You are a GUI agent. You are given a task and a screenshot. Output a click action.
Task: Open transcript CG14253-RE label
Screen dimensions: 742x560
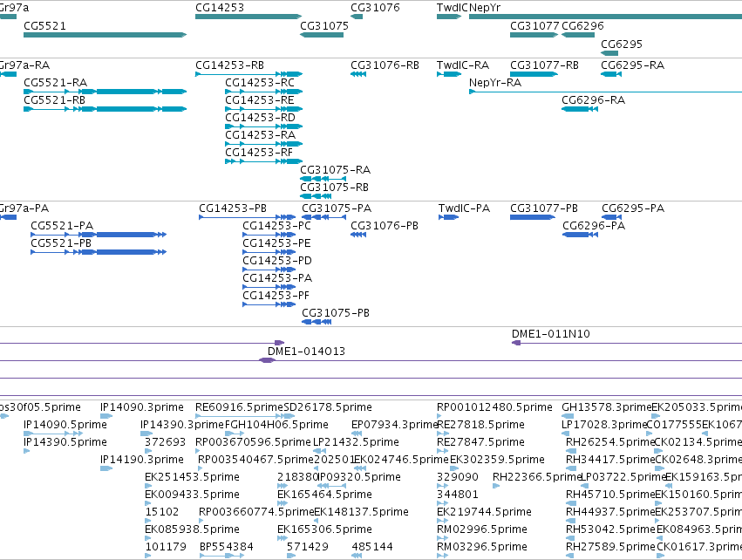point(260,100)
